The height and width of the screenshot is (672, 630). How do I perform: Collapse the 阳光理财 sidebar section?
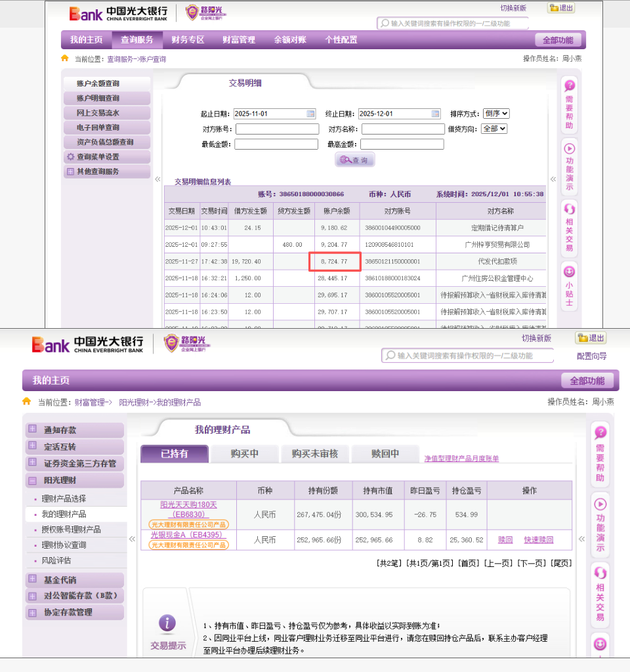(x=31, y=480)
